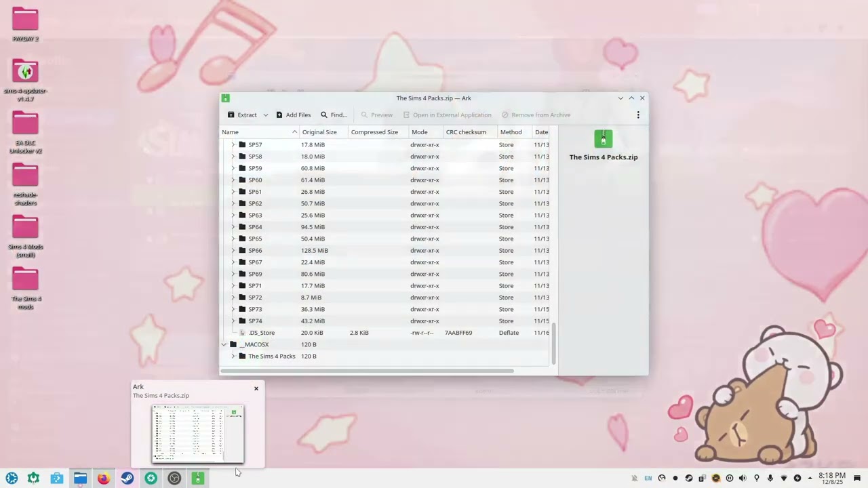
Task: Expand the SP74 folder chevron
Action: [x=233, y=321]
